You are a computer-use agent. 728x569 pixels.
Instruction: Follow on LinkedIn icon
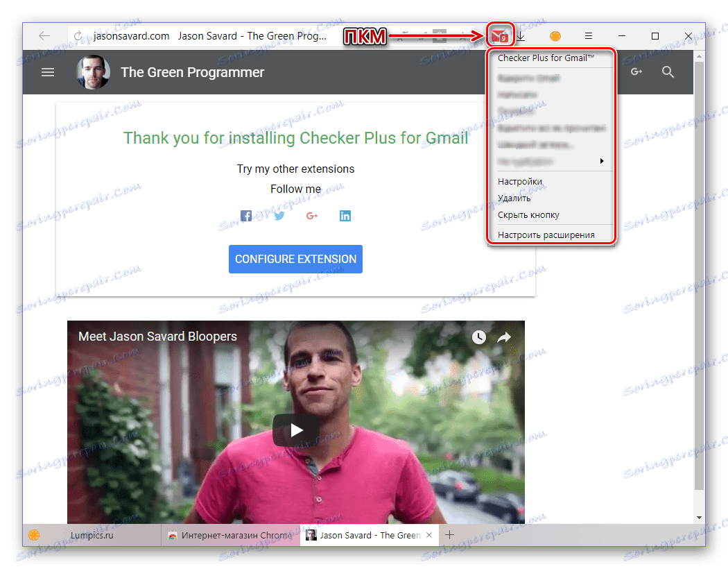point(345,216)
